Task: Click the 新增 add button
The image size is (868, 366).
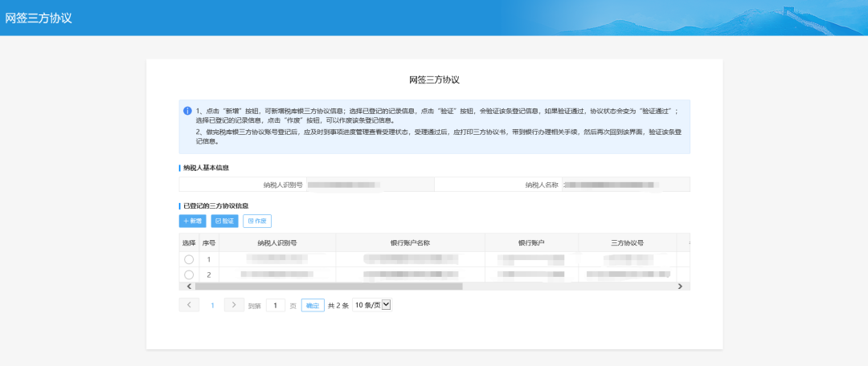Action: tap(193, 222)
